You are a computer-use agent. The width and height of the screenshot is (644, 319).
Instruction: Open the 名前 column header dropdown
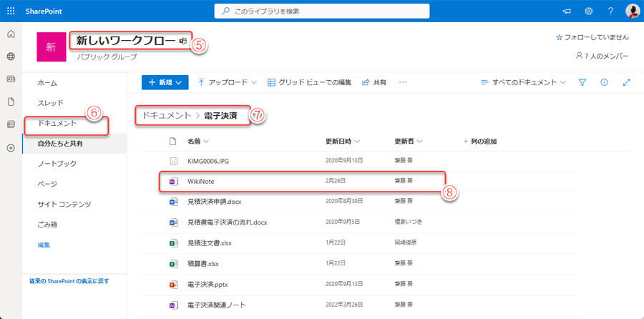point(198,141)
